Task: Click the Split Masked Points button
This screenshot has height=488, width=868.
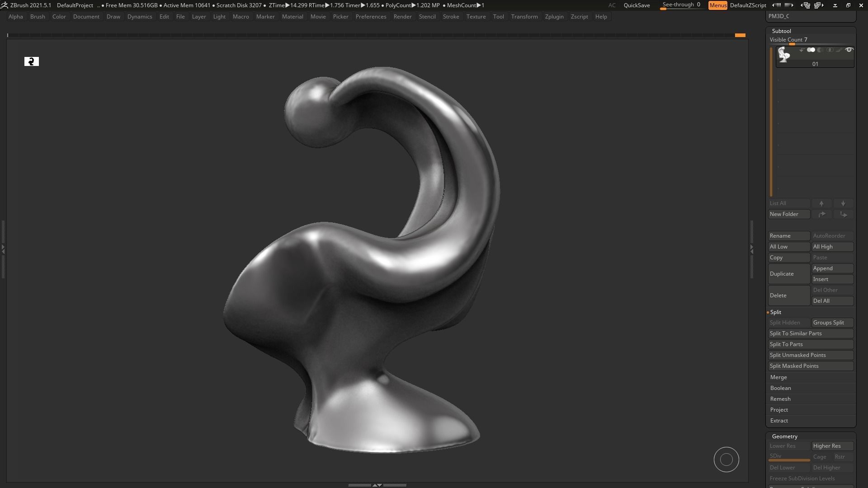Action: pos(811,366)
